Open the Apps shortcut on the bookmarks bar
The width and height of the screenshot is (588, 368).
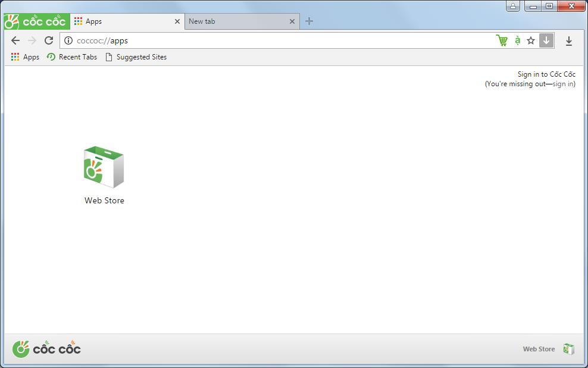tap(24, 57)
